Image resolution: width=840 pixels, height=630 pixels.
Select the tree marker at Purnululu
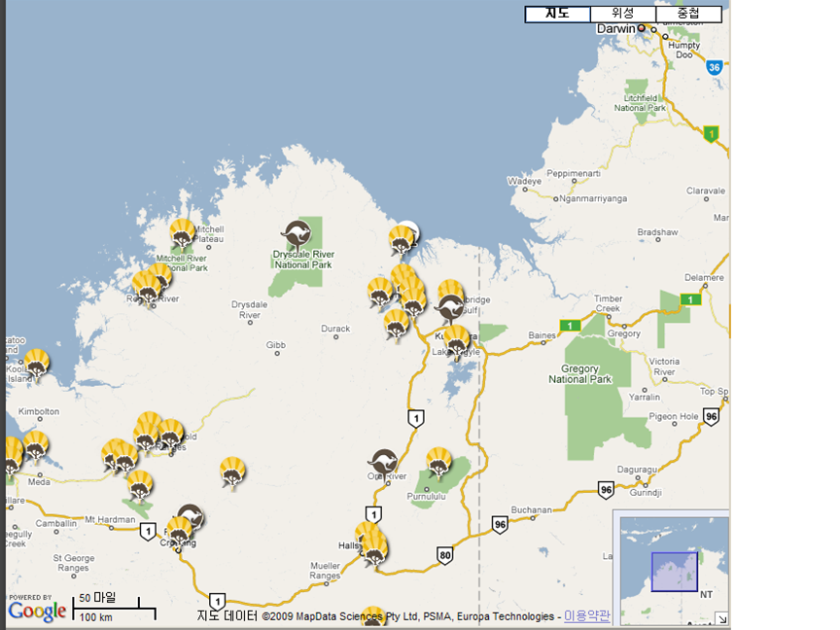point(439,463)
